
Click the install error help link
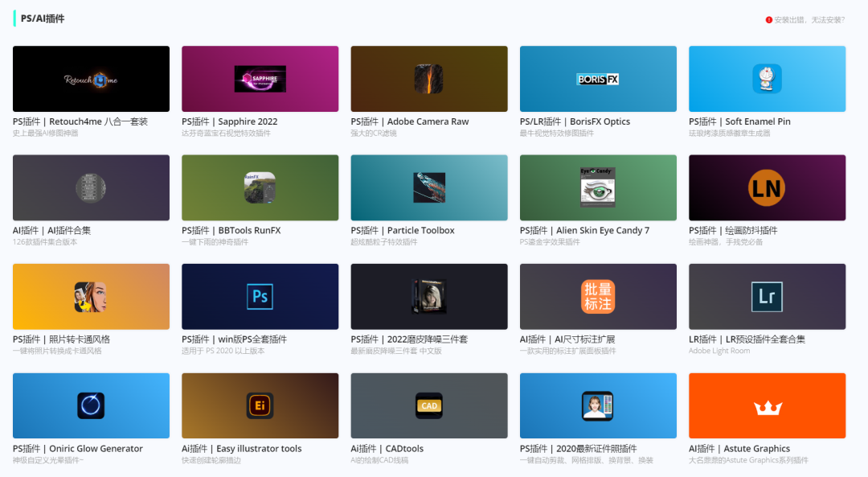pyautogui.click(x=809, y=19)
